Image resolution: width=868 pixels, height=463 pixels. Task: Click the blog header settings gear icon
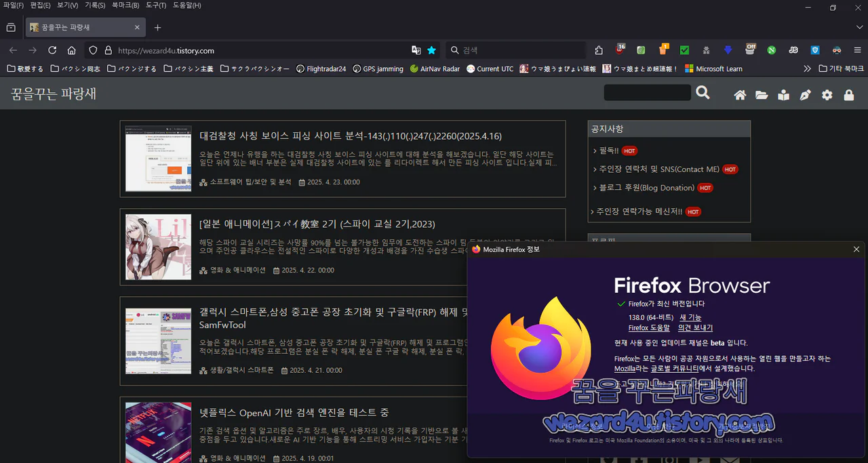tap(827, 96)
